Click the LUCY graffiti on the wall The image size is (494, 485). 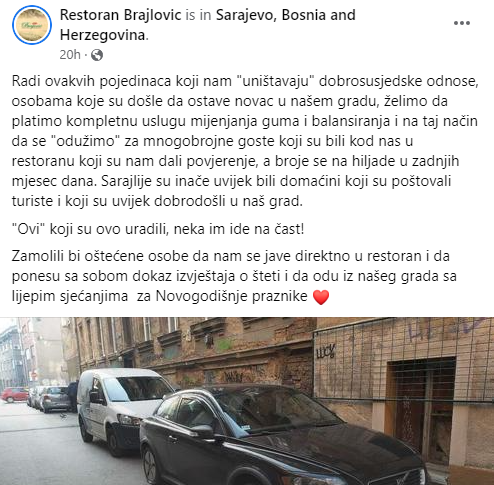click(326, 352)
